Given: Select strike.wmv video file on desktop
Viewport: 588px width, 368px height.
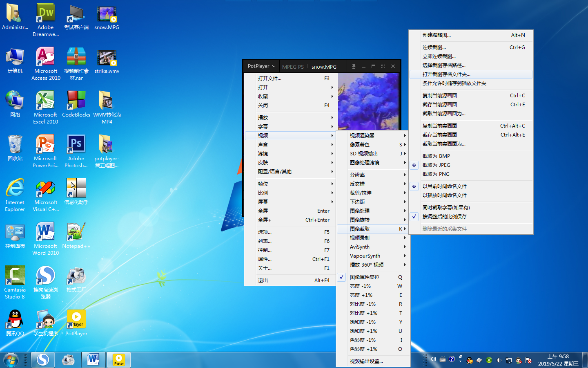Looking at the screenshot, I should pyautogui.click(x=107, y=61).
